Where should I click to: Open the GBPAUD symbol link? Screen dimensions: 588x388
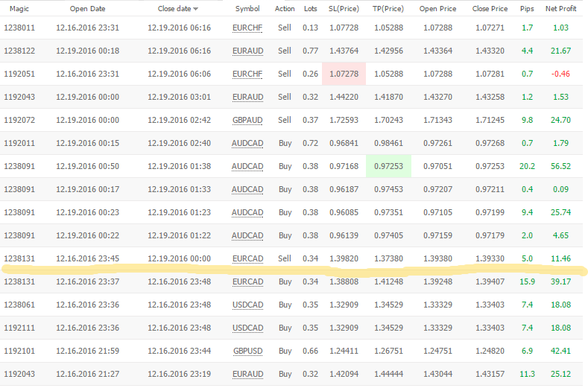point(247,121)
